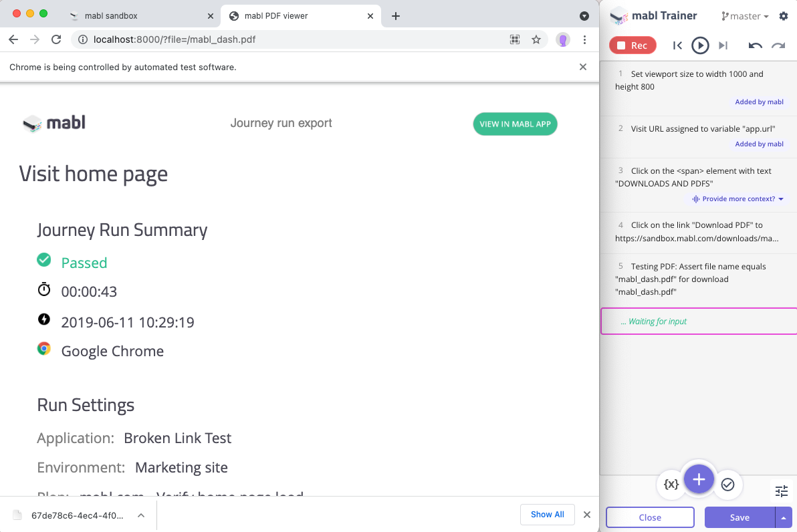
Task: Reload the mabl PDF viewer page
Action: [56, 39]
